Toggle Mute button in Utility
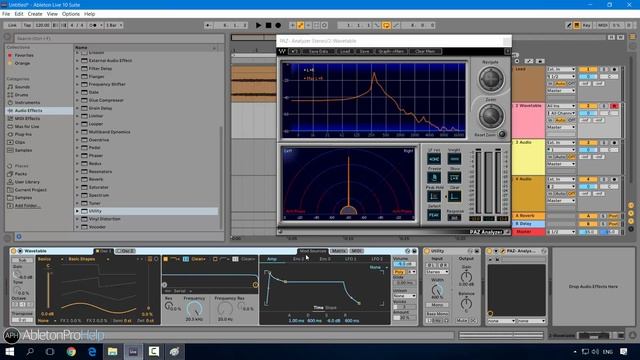The image size is (640, 360). 462,321
